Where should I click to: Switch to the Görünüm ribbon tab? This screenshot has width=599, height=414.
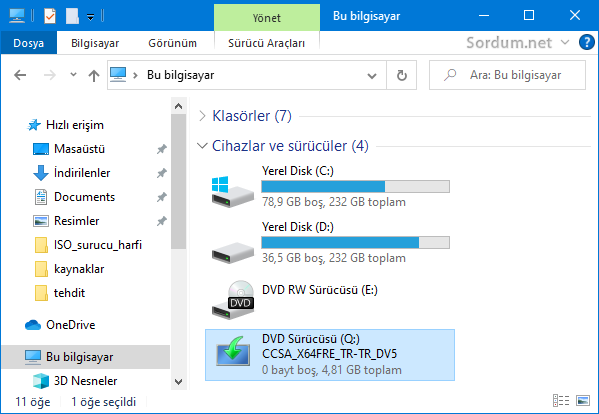coord(172,43)
